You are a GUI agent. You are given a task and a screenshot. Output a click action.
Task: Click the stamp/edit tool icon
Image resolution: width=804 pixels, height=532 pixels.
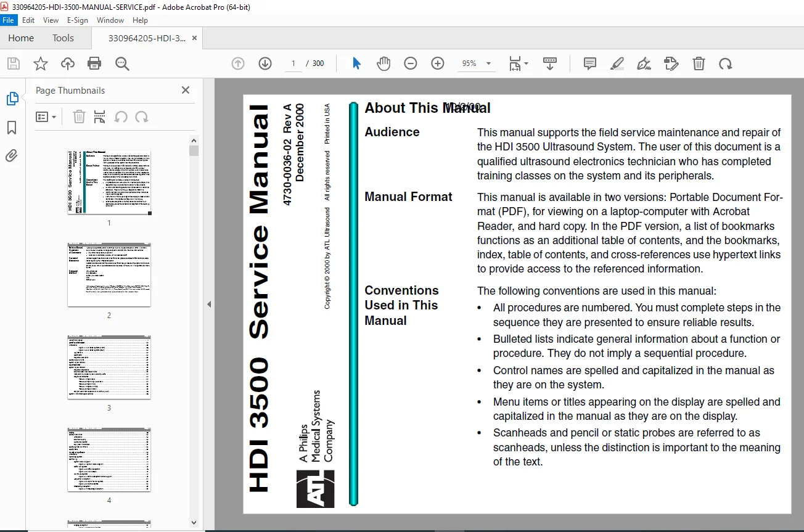pos(671,63)
